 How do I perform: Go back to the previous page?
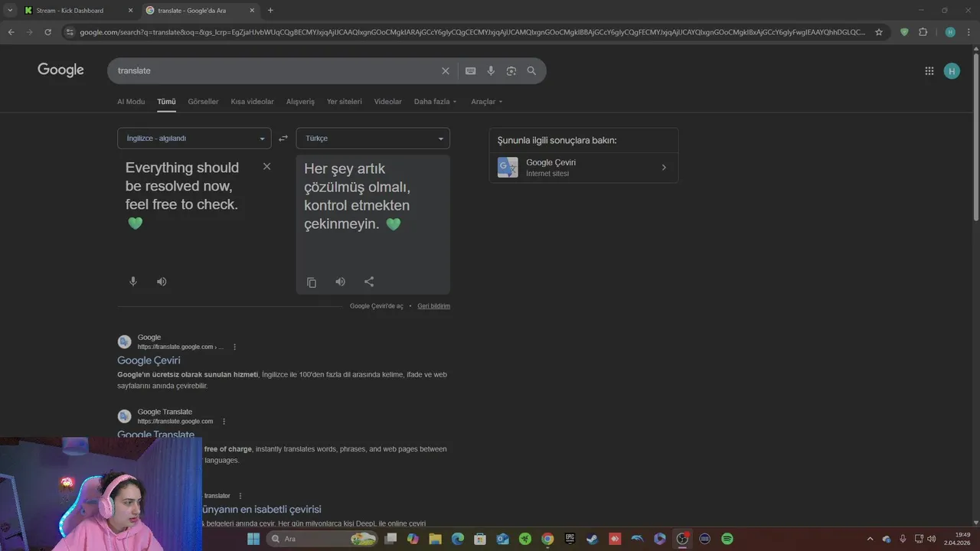point(11,32)
